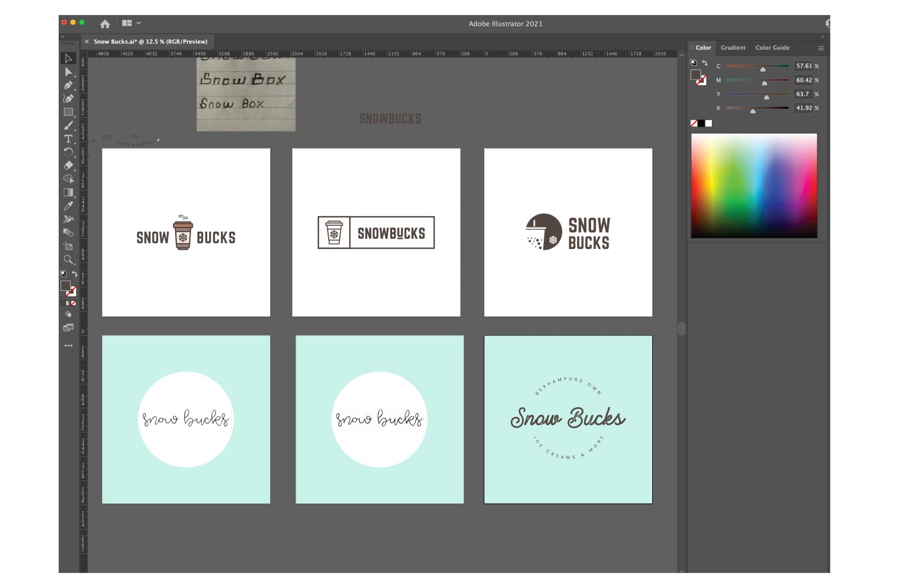Click the Cyan slider track

coord(757,66)
